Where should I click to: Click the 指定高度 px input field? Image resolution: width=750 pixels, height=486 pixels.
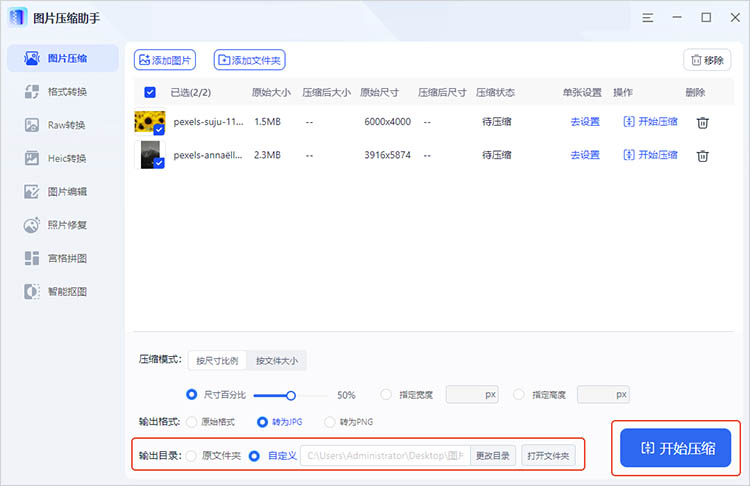coord(603,395)
